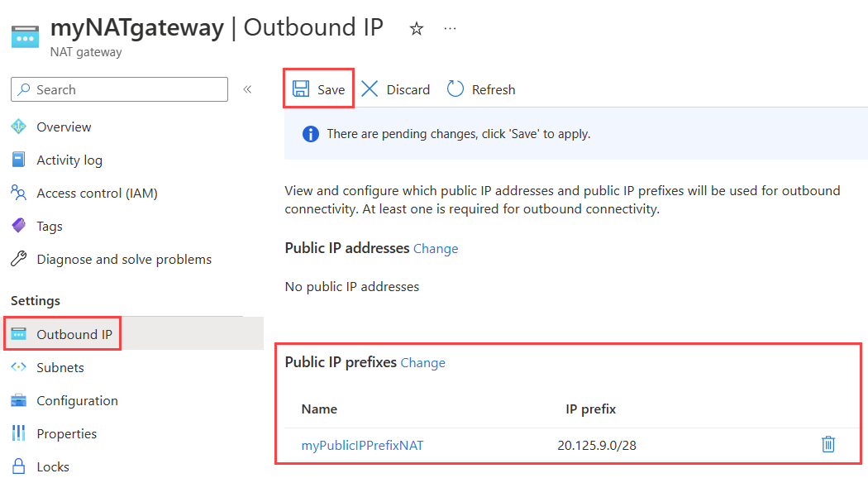
Task: Open myPublicIPPrefixNAT prefix link
Action: (362, 446)
